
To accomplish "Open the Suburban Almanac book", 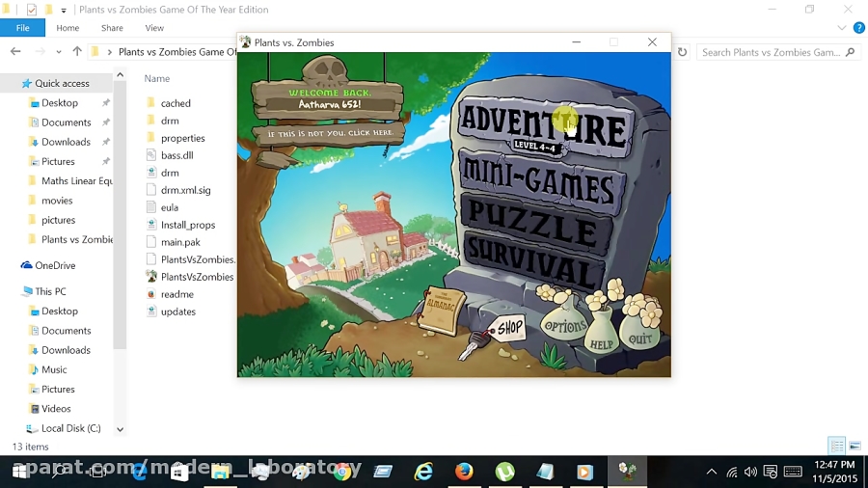I will 441,310.
